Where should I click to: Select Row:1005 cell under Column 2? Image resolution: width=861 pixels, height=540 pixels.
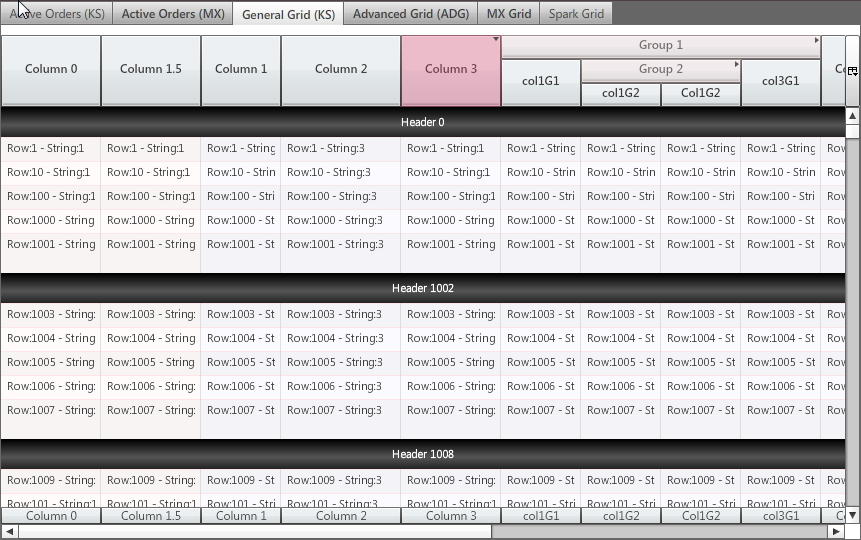(x=340, y=362)
